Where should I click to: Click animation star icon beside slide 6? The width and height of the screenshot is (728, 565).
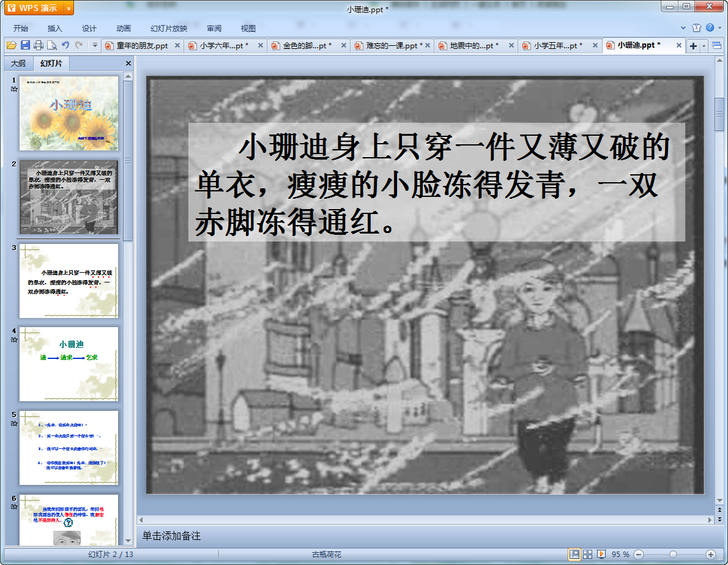(x=14, y=506)
